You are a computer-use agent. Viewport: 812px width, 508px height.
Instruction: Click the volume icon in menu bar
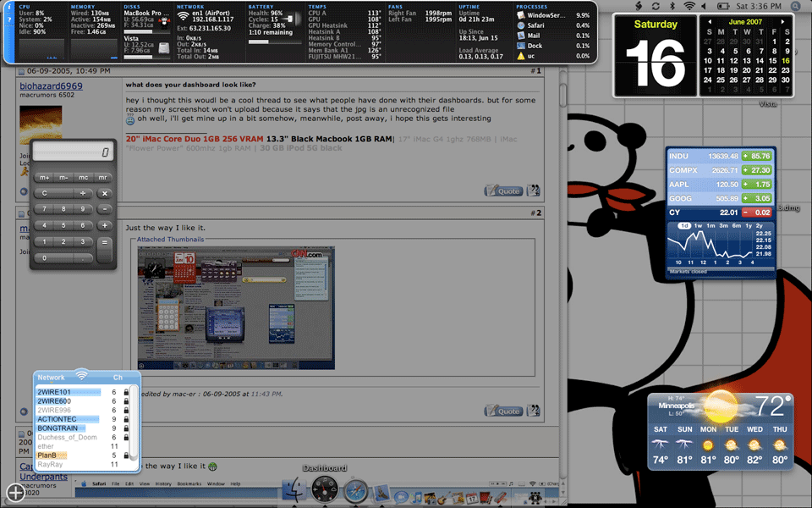point(703,6)
